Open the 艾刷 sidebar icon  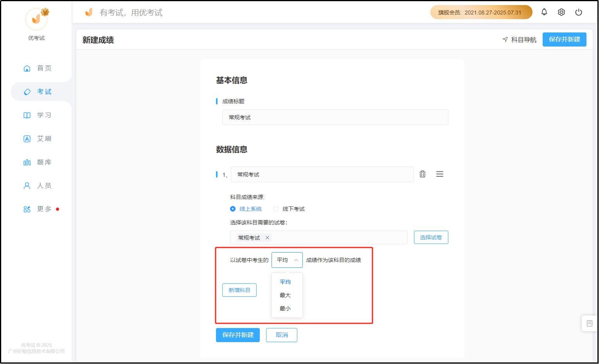(x=27, y=138)
